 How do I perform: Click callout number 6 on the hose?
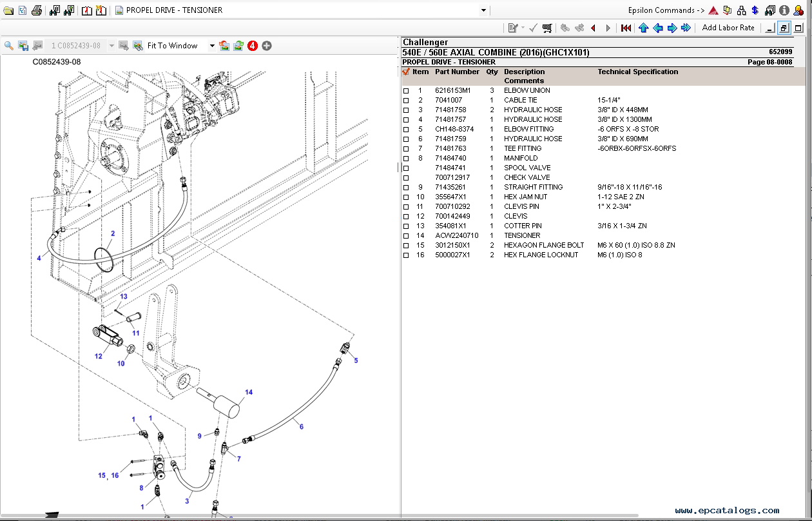[x=301, y=426]
